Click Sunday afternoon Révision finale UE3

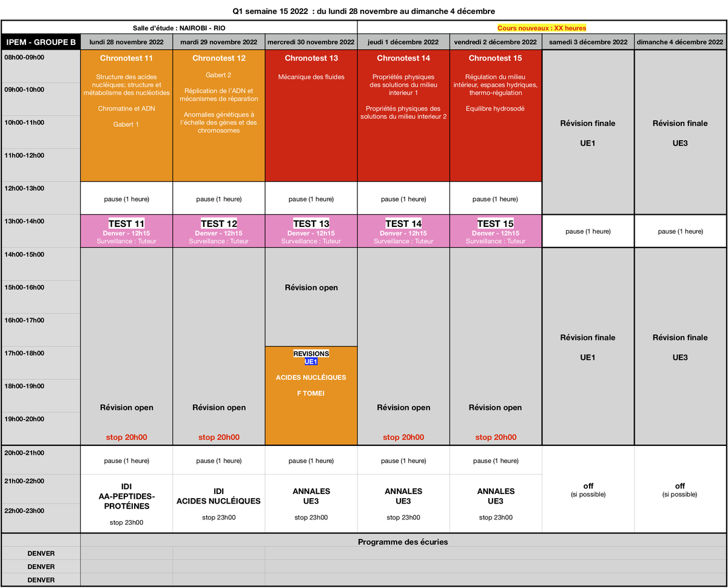tap(680, 346)
